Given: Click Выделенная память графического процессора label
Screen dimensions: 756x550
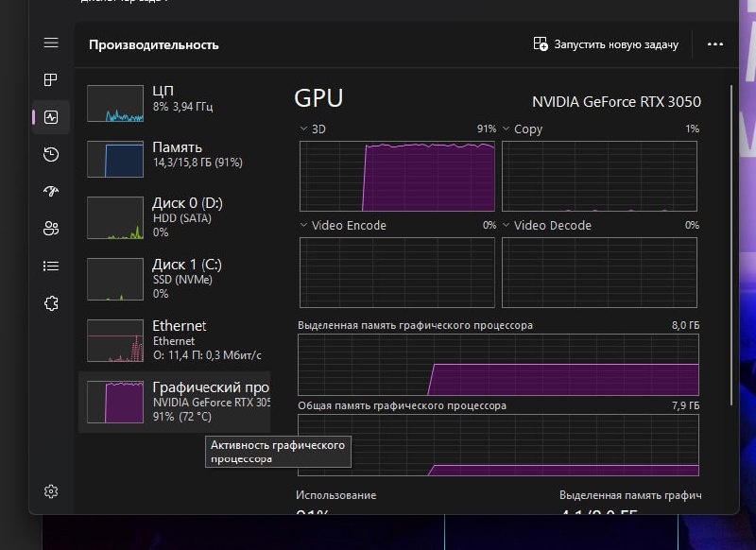Looking at the screenshot, I should point(415,325).
